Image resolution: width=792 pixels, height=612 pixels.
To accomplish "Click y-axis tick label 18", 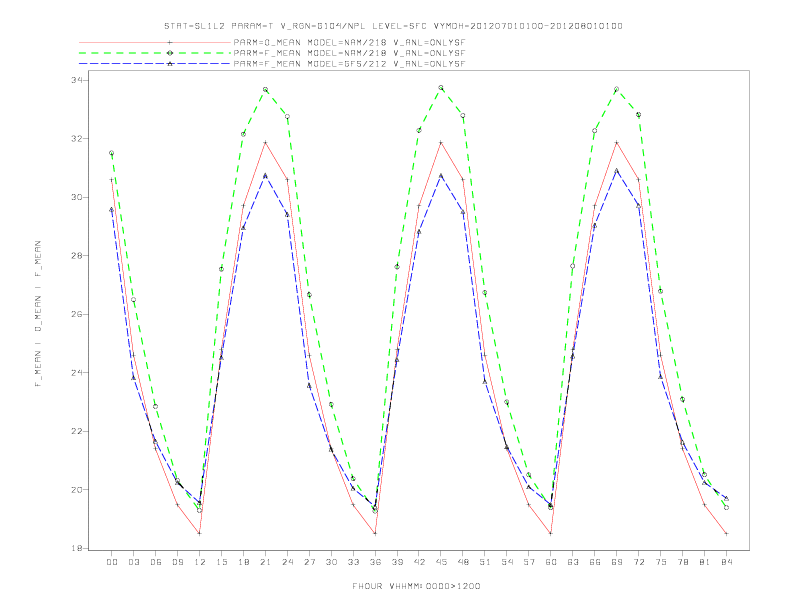I will point(78,548).
